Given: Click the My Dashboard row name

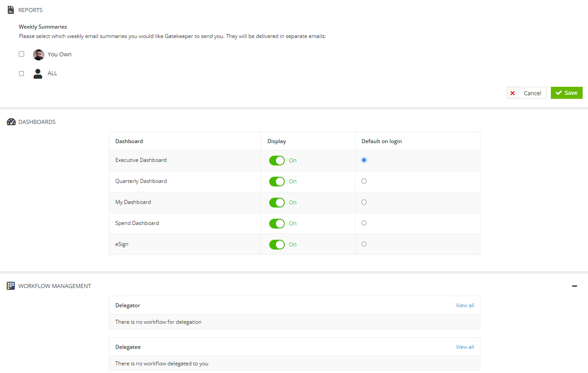Looking at the screenshot, I should click(x=133, y=202).
